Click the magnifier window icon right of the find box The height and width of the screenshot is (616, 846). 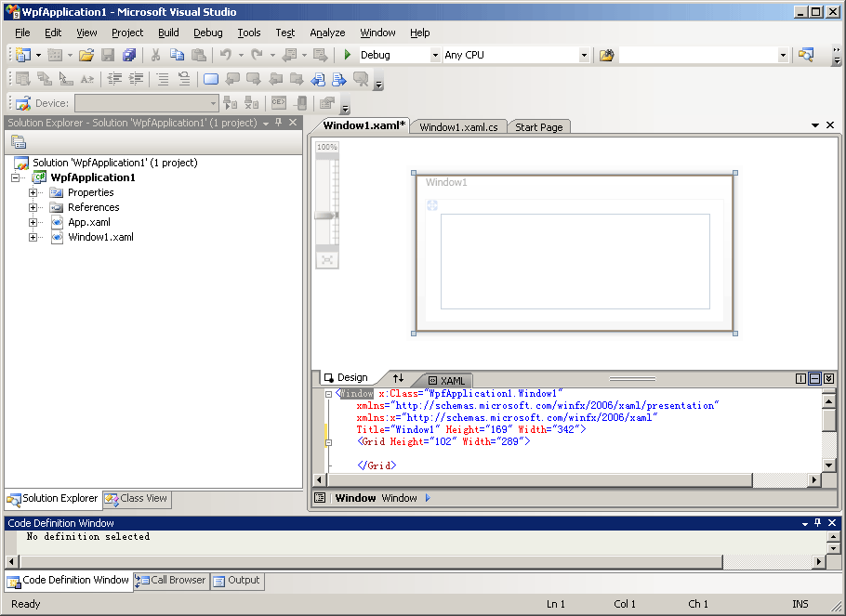click(x=806, y=55)
